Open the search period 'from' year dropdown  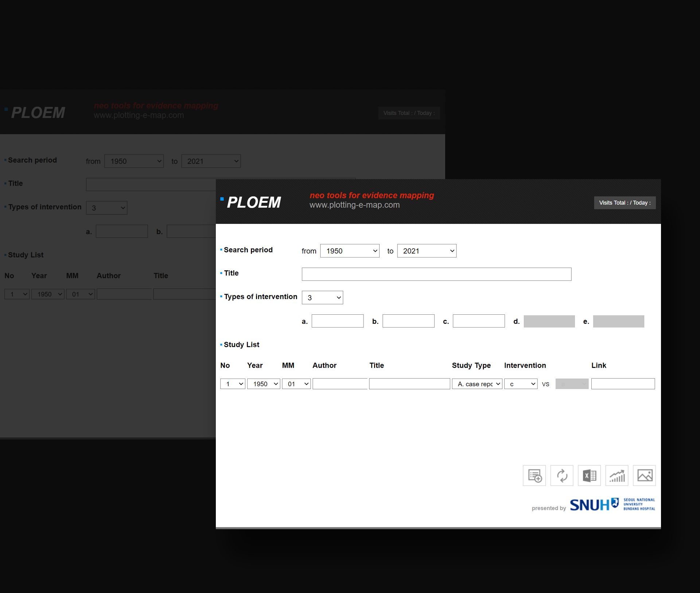tap(350, 251)
